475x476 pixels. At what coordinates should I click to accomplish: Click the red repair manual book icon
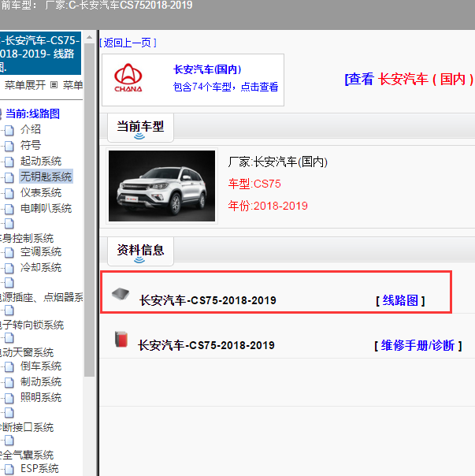coord(121,339)
